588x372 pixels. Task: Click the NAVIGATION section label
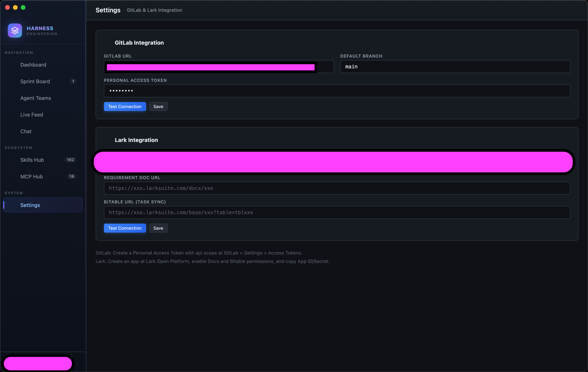click(x=19, y=53)
